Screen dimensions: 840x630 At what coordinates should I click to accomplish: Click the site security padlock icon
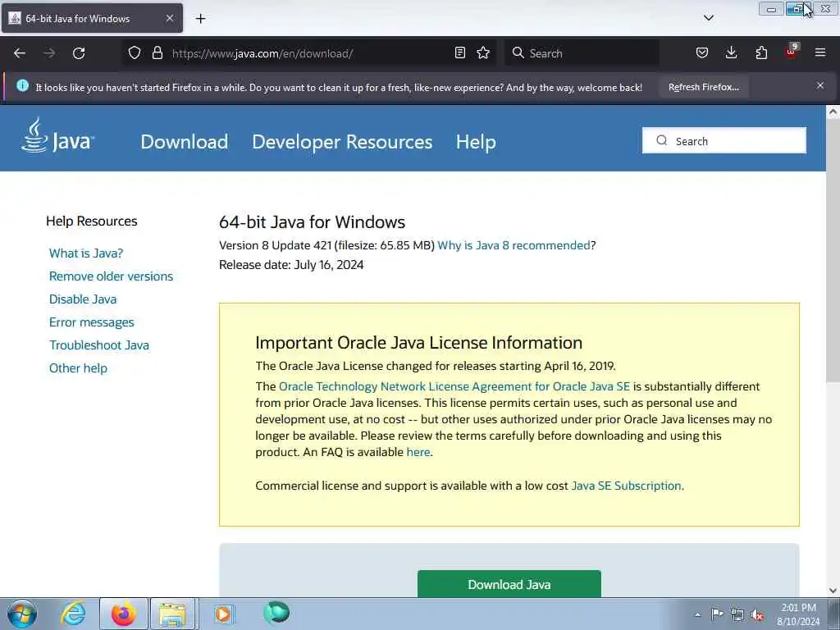[x=157, y=53]
